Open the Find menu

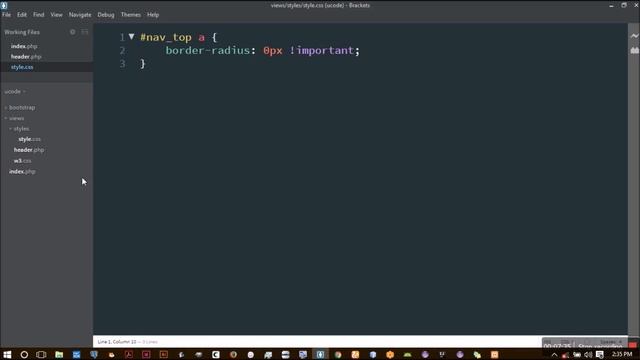point(38,15)
